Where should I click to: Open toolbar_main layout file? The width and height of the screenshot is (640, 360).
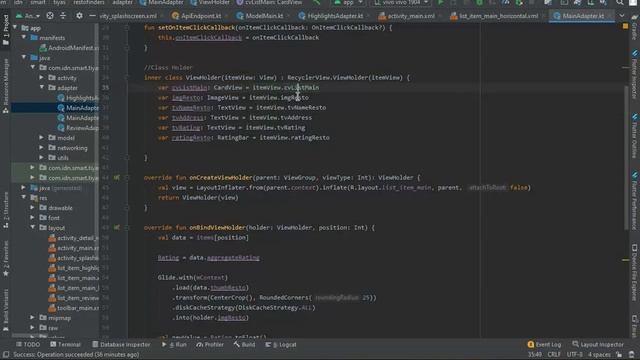(73, 308)
